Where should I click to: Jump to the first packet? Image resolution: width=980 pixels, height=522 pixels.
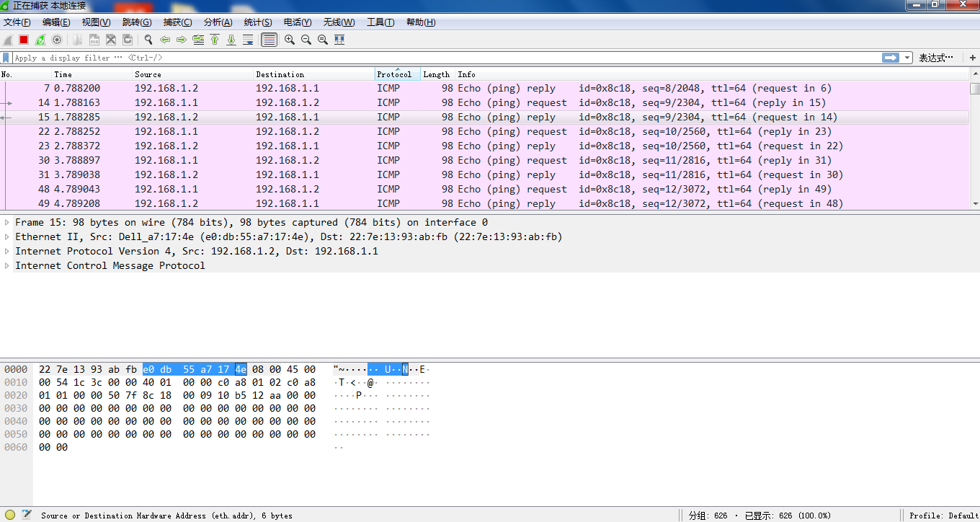coord(215,40)
